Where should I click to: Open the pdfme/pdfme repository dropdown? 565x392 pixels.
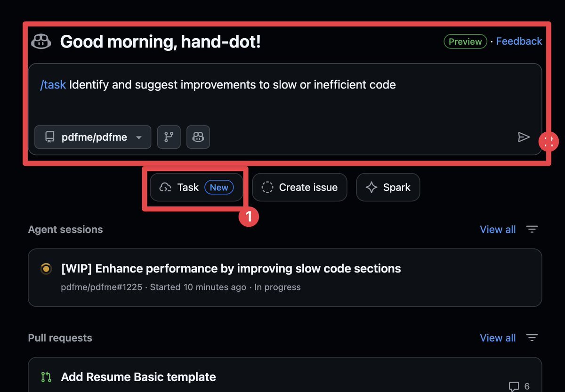[x=93, y=137]
